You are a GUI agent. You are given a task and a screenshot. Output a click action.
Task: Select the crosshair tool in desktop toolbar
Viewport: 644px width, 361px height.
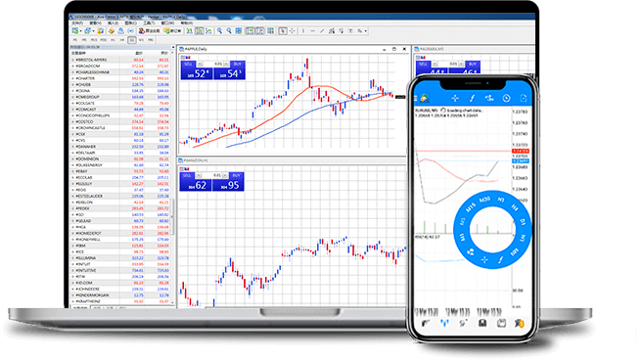[x=292, y=31]
